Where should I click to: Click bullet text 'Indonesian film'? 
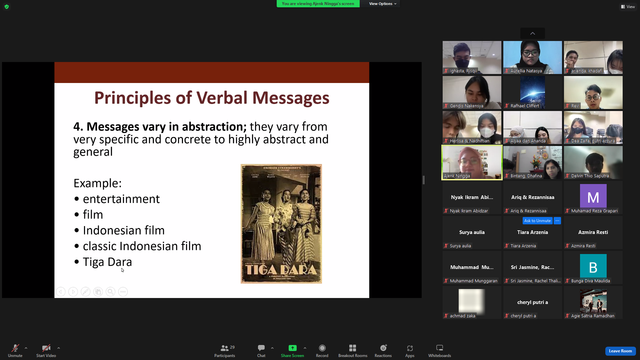point(124,230)
